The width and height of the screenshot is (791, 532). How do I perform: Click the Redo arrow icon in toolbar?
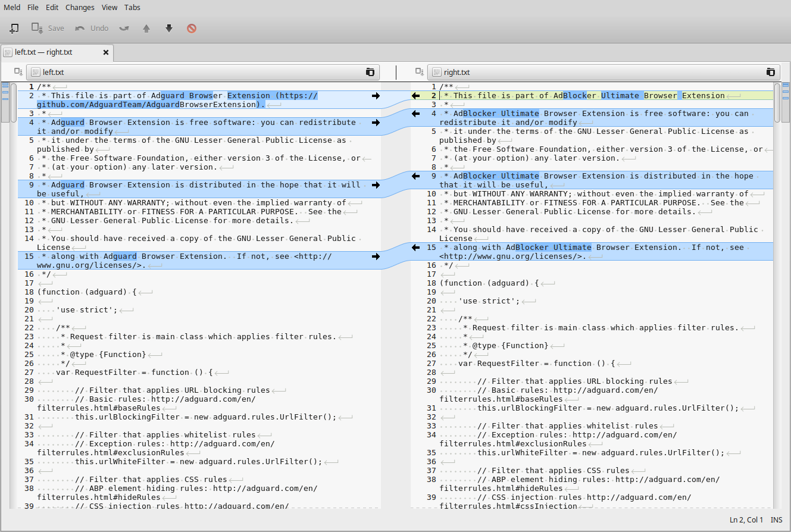tap(124, 28)
